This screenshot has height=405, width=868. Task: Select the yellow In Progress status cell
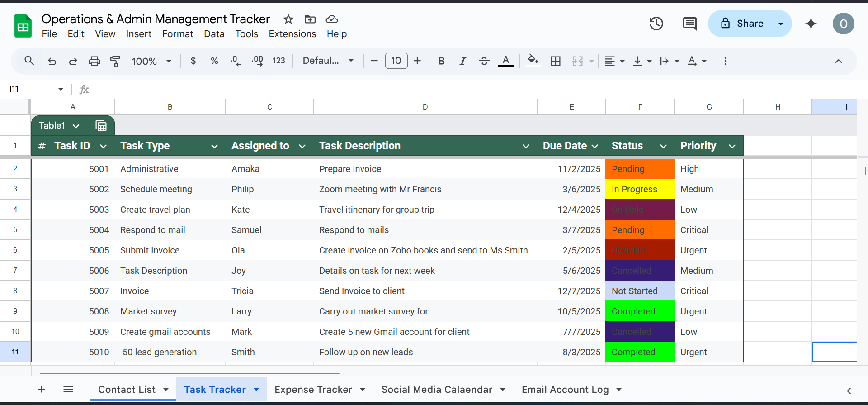point(640,189)
